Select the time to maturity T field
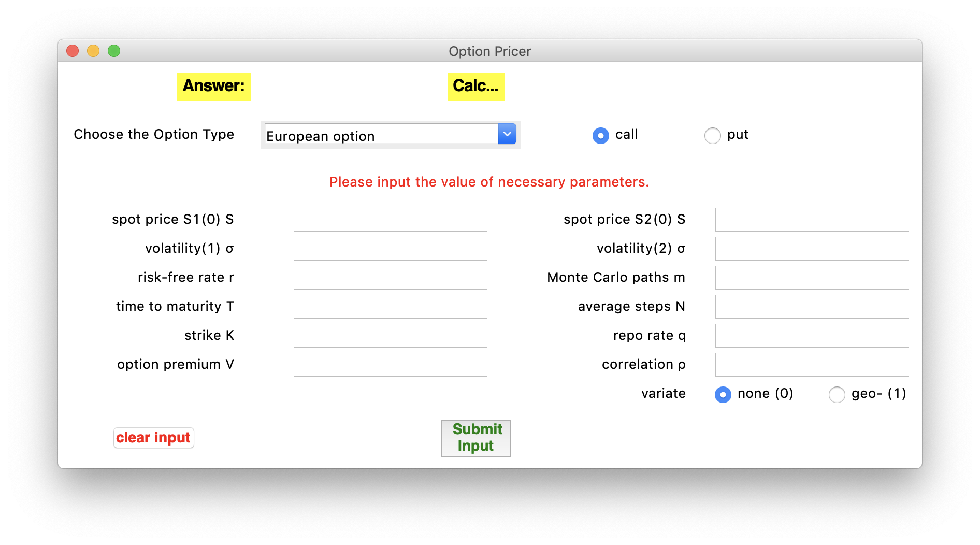Screen dimensions: 980x545 click(x=390, y=307)
